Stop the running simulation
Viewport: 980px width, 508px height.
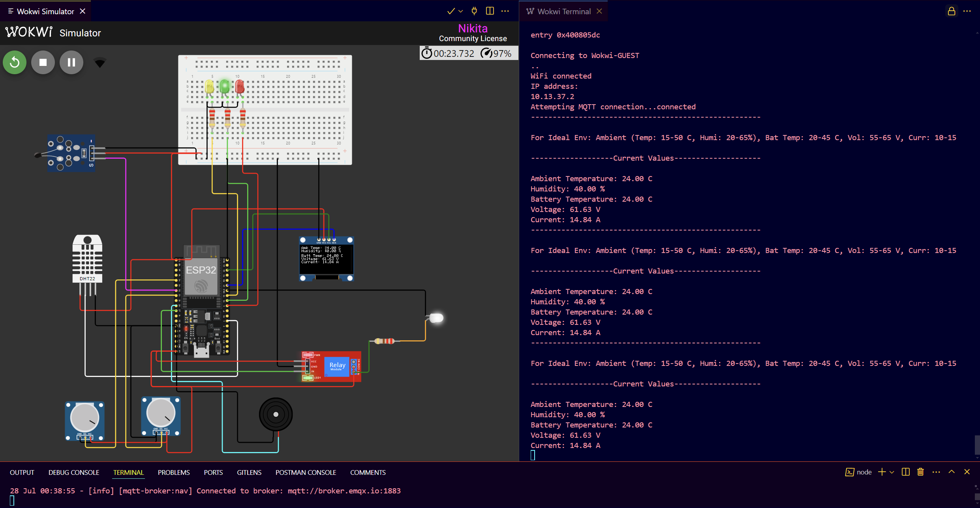coord(43,62)
